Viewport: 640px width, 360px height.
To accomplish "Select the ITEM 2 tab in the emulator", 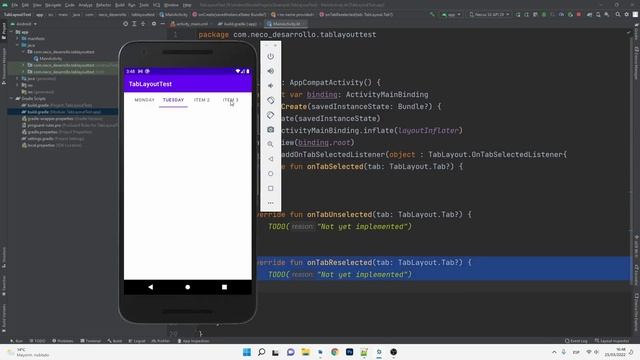I will [202, 100].
